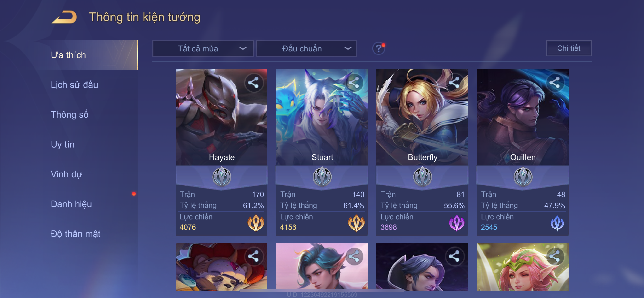Expand the Đấu chuẩn mode dropdown
The image size is (644, 298).
[x=307, y=48]
